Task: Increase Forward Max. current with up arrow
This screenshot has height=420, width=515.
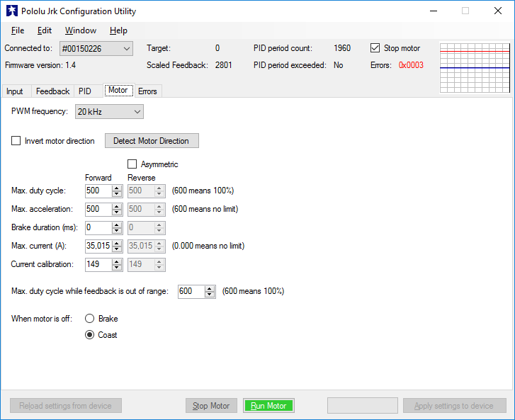Action: (117, 244)
